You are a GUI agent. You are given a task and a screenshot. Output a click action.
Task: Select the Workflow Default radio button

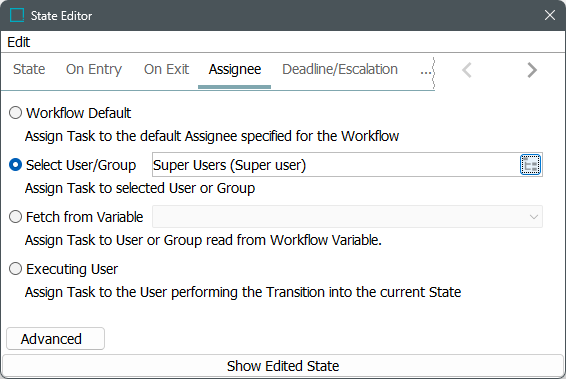16,113
